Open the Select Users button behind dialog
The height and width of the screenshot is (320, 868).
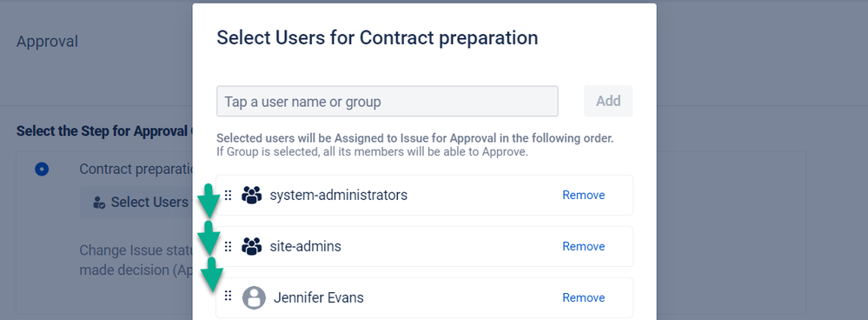137,202
